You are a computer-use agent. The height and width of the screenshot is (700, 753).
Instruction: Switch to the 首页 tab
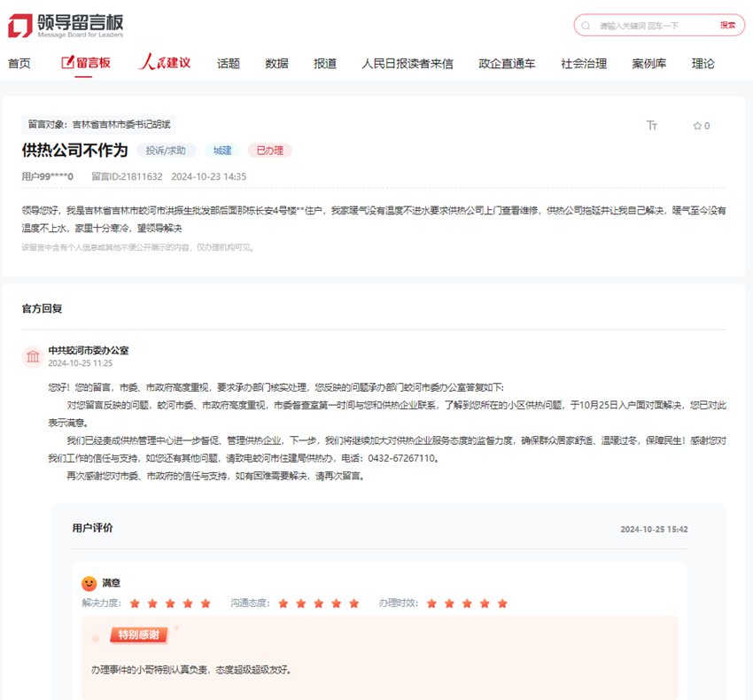pyautogui.click(x=19, y=63)
